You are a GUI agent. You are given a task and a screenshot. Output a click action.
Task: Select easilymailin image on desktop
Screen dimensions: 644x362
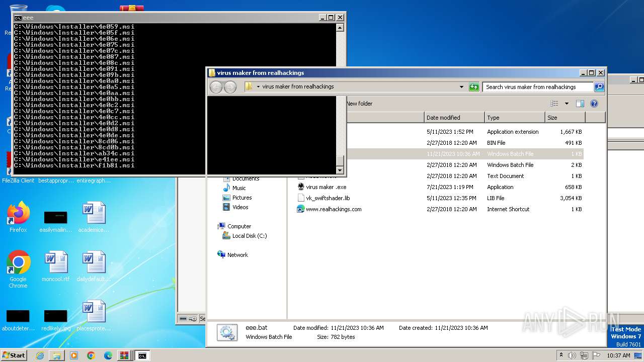coord(55,221)
